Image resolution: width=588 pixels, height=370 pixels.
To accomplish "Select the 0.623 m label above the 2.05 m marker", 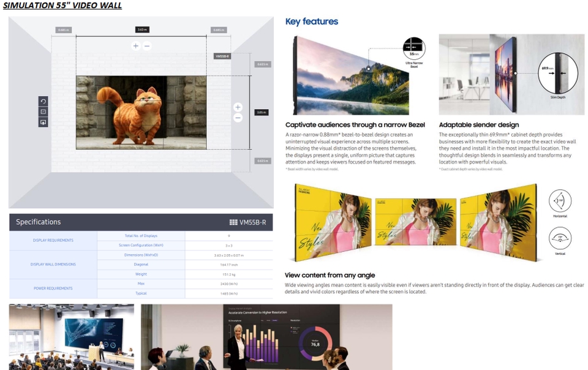I will click(263, 64).
